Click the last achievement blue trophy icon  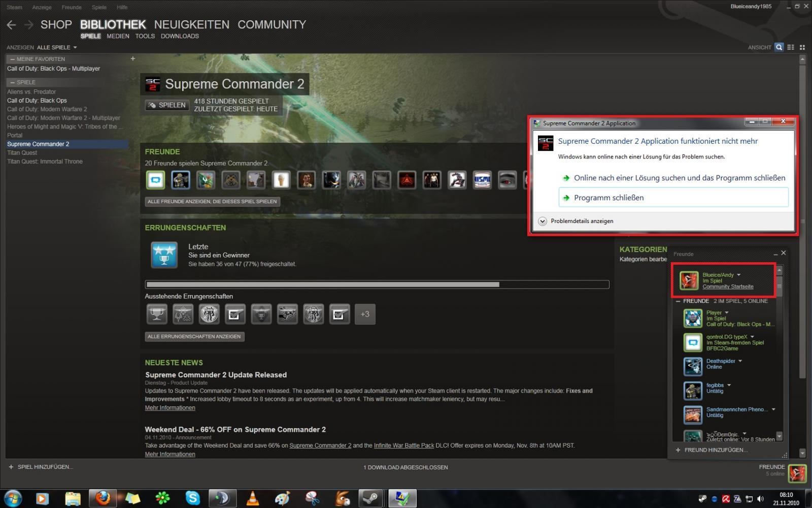164,255
